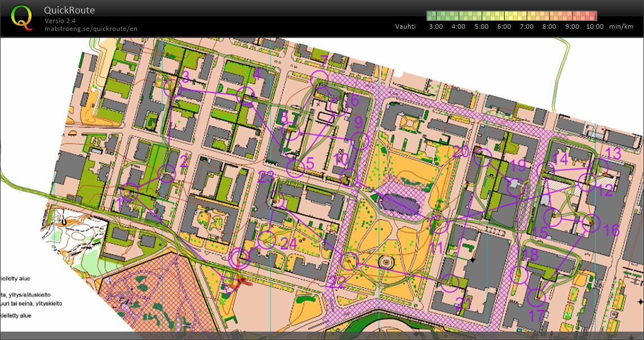Select control circle 3 on the map
The width and height of the screenshot is (644, 340).
[167, 84]
